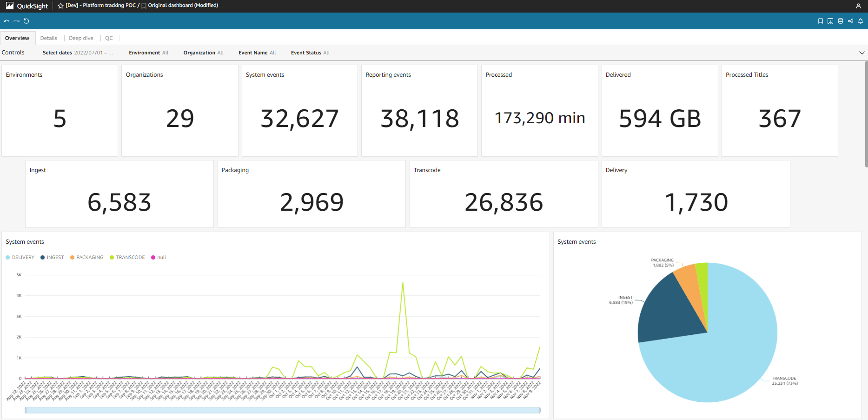The width and height of the screenshot is (868, 420).
Task: Click the export/download dashboard icon
Action: (x=830, y=21)
